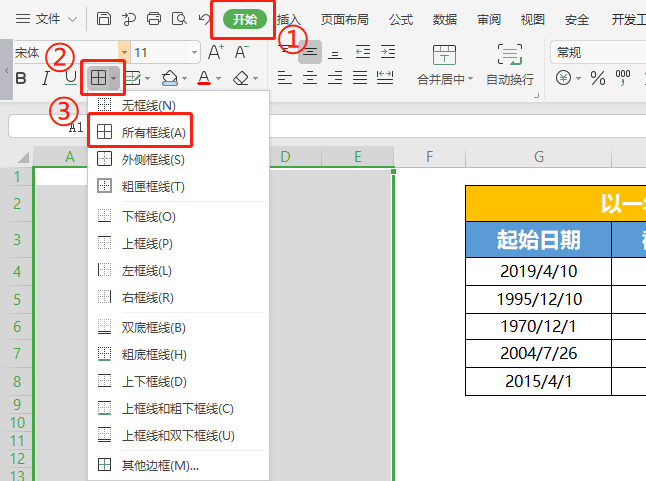This screenshot has width=646, height=481.
Task: Toggle italic formatting
Action: click(45, 78)
